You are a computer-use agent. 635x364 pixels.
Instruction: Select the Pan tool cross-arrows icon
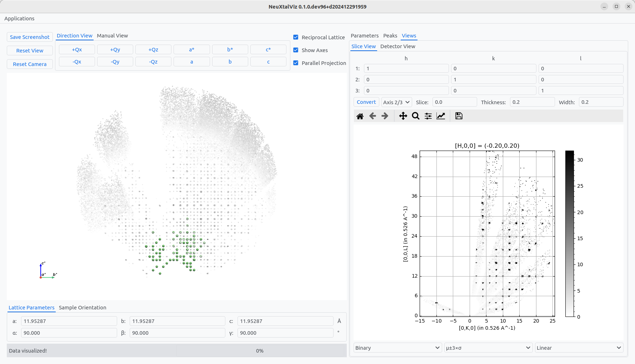[x=403, y=116]
